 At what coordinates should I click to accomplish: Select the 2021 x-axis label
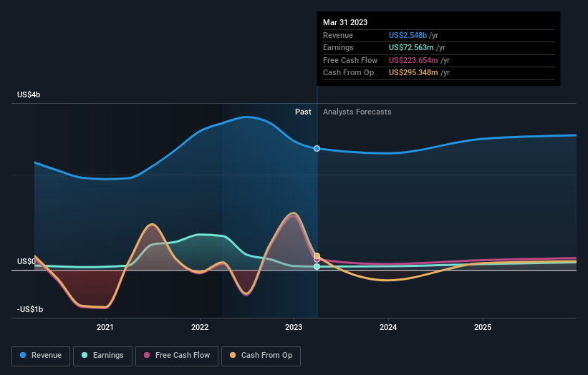point(105,328)
